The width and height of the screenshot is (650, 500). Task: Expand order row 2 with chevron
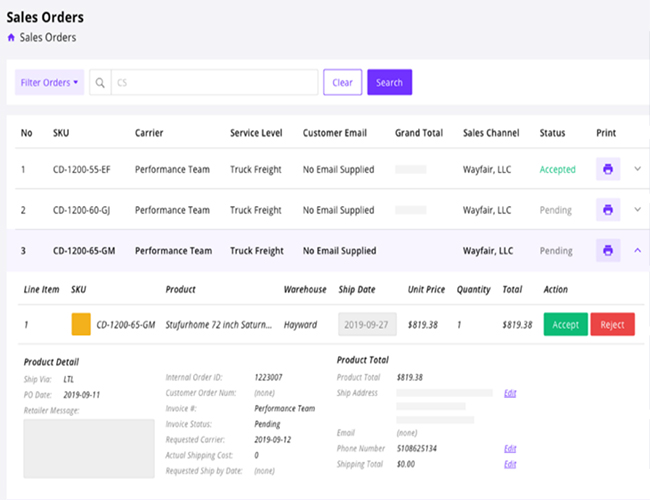tap(638, 210)
